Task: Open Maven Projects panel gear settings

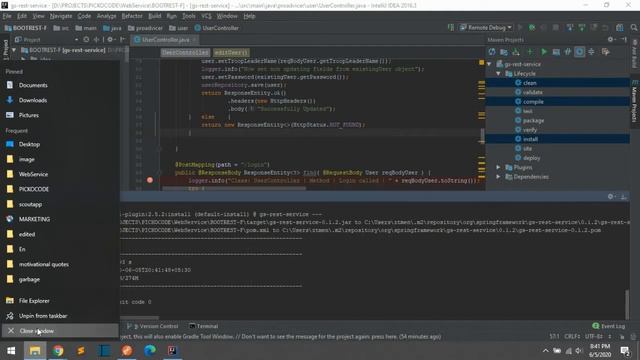Action: (611, 40)
